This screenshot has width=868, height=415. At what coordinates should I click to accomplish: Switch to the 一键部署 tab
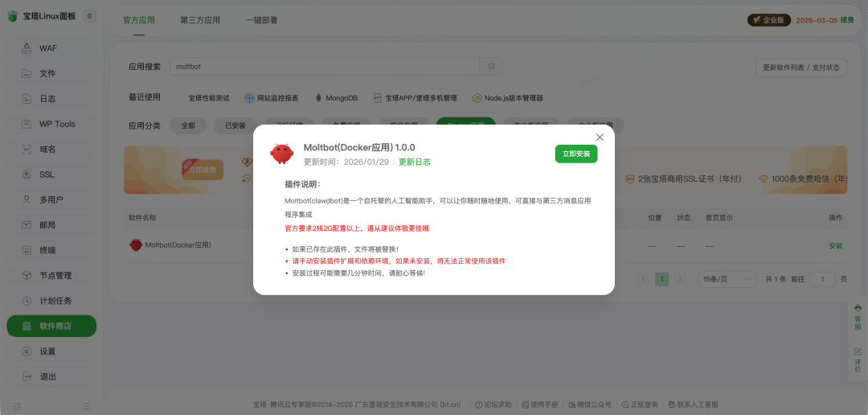pos(261,20)
